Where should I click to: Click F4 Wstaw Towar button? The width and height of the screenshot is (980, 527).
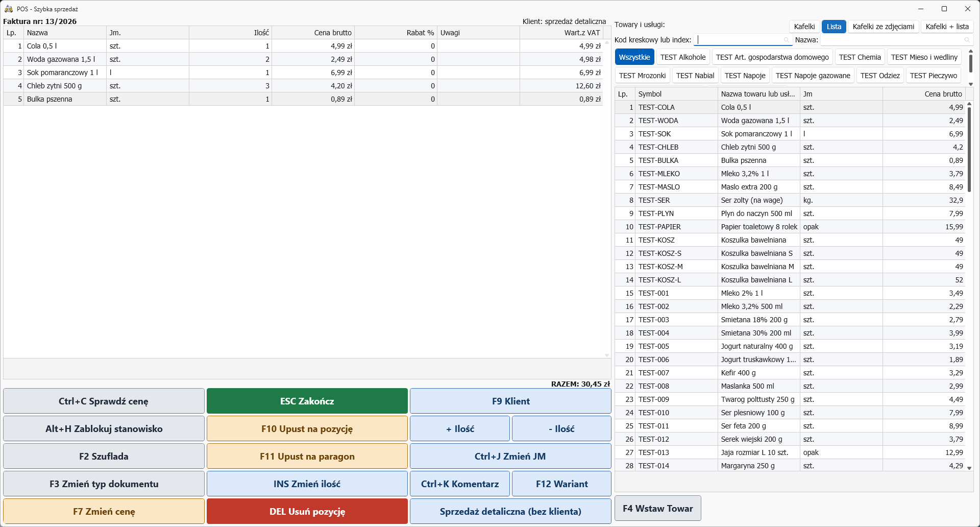(x=658, y=509)
